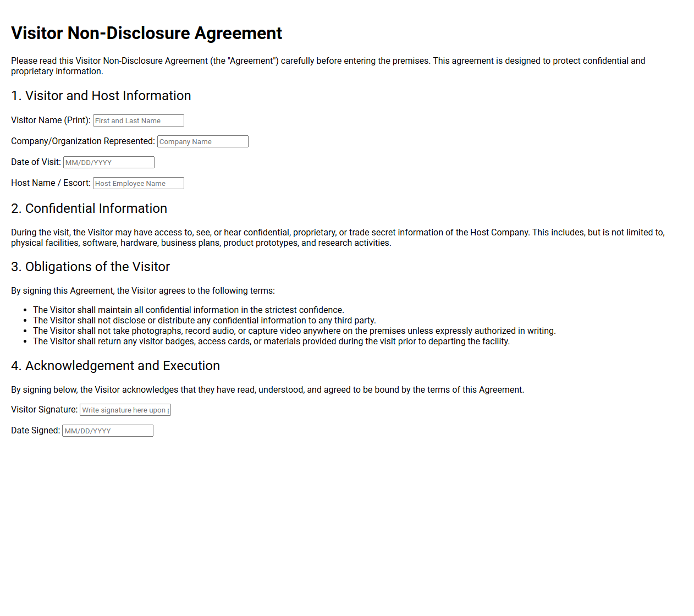The image size is (694, 616).
Task: Click the bullet about photographs and recording
Action: click(294, 331)
